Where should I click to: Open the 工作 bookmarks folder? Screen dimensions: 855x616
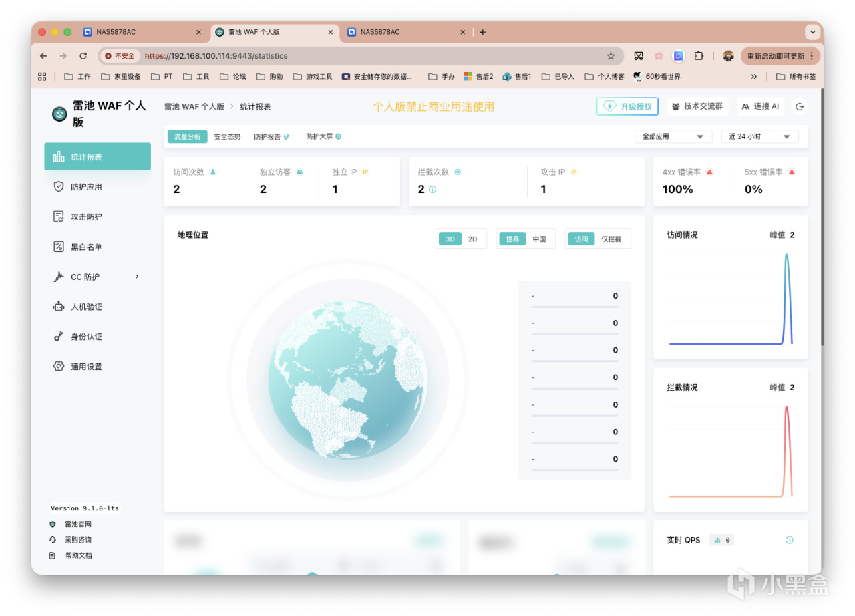tap(77, 77)
